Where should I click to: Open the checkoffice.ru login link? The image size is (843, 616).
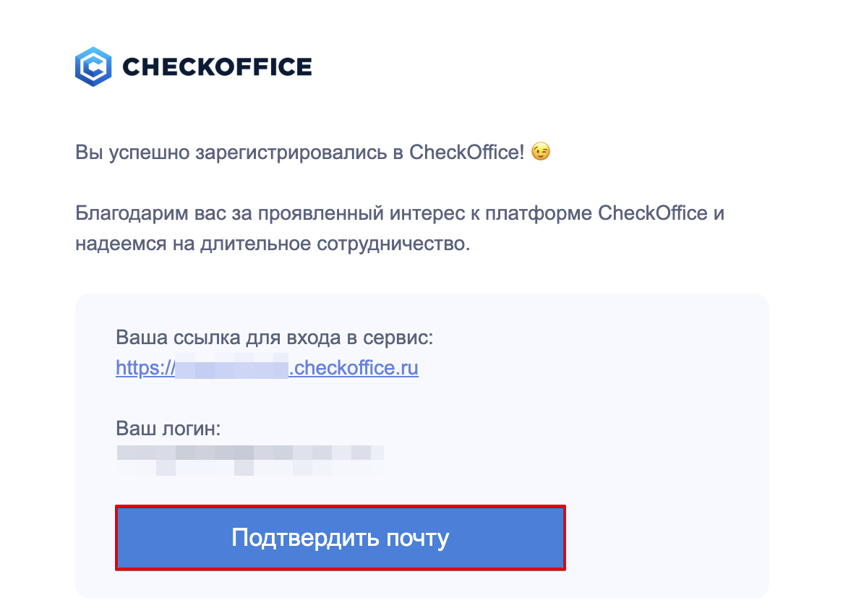pos(354,368)
